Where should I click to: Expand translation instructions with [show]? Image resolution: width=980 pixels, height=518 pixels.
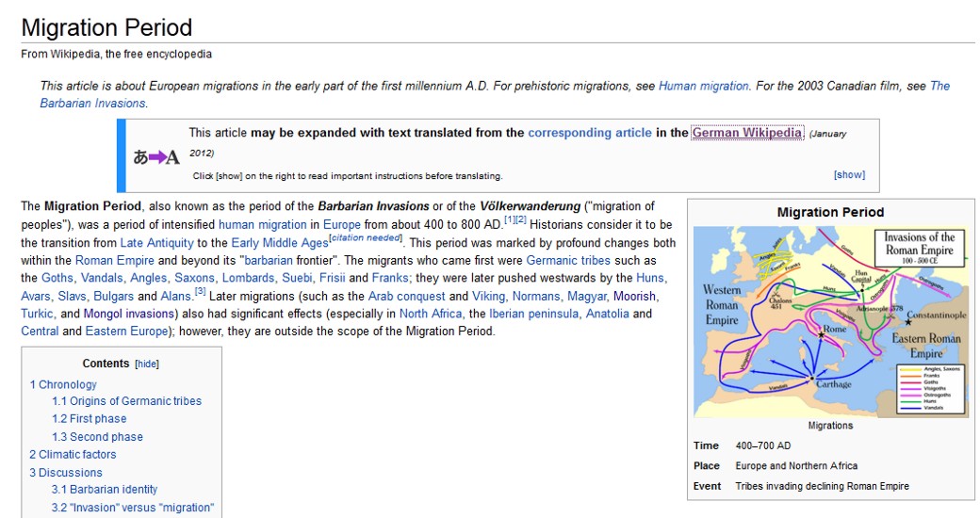[849, 175]
